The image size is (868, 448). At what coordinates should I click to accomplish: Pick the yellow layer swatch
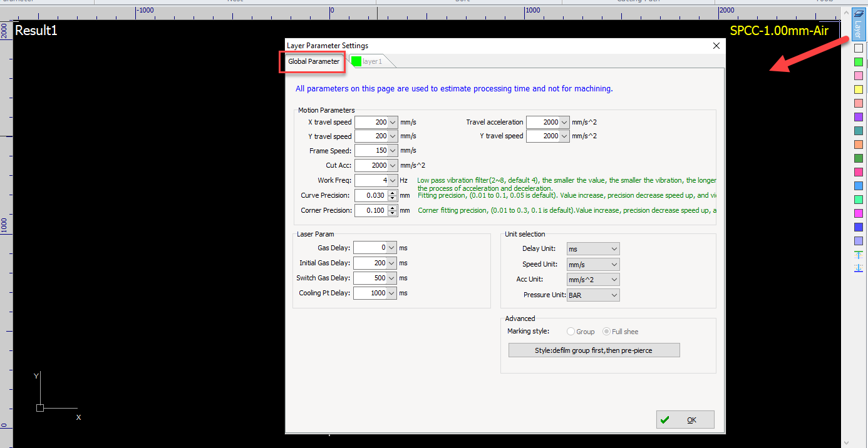[x=859, y=89]
